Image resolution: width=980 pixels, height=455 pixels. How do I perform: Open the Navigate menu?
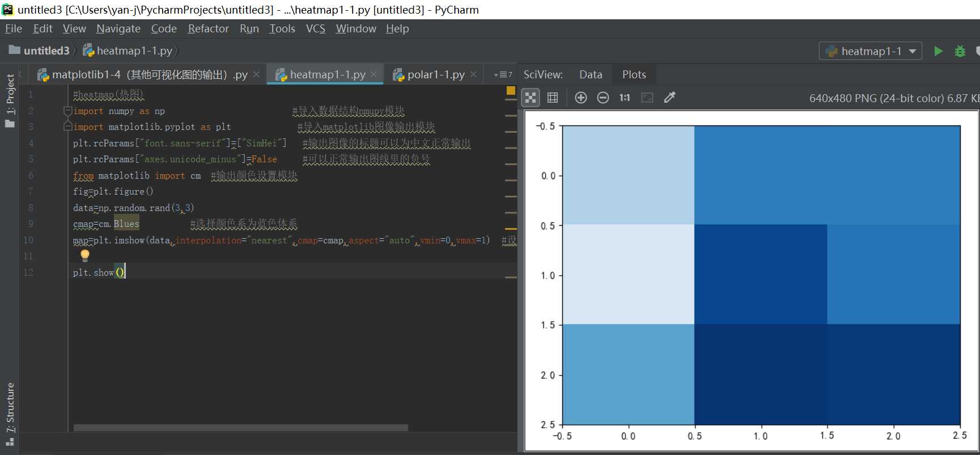[118, 28]
